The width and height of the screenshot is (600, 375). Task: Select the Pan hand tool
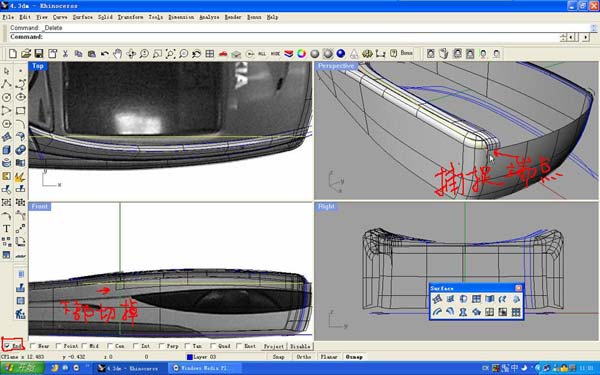[118, 54]
